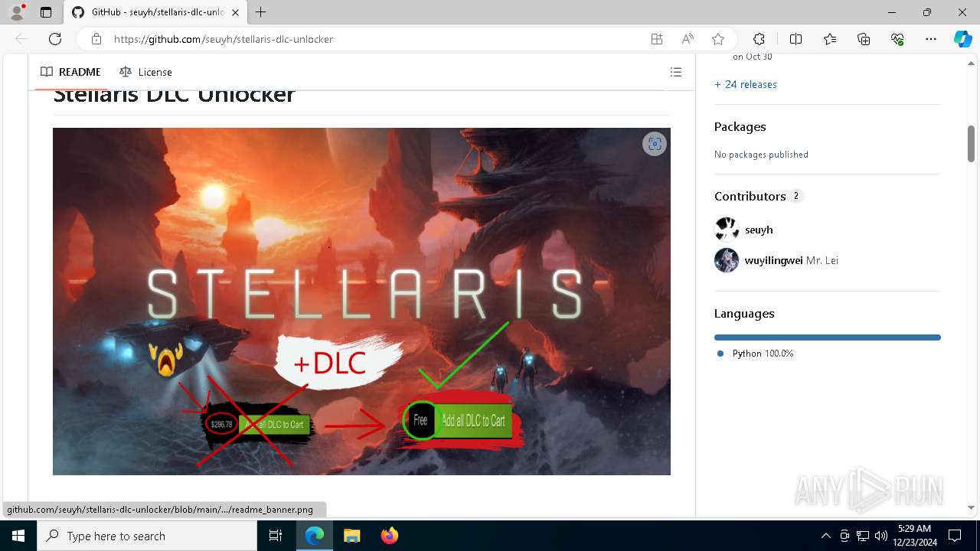Open browser Extensions icon

pos(759,39)
